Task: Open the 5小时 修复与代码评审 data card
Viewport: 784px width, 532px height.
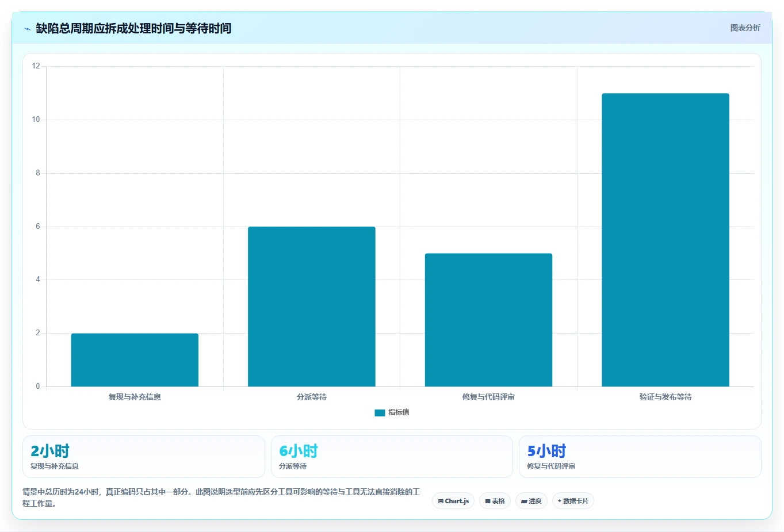Action: click(640, 457)
